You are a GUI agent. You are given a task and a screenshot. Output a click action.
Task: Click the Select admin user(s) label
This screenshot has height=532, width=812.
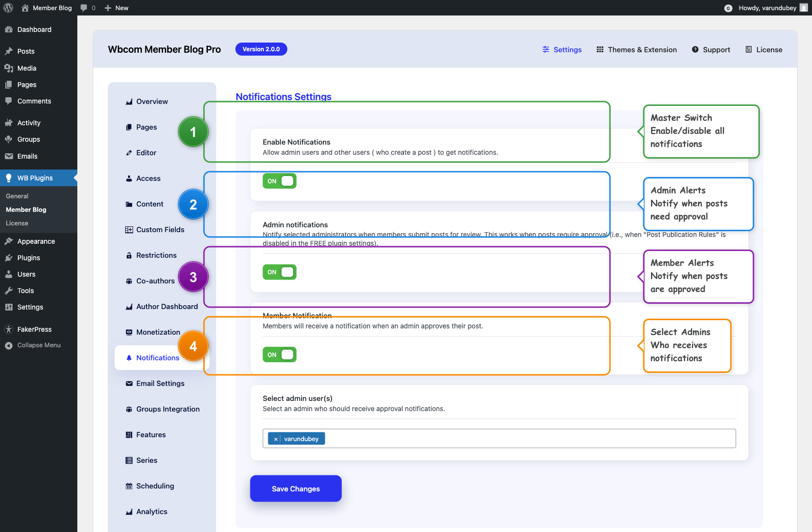pos(298,399)
